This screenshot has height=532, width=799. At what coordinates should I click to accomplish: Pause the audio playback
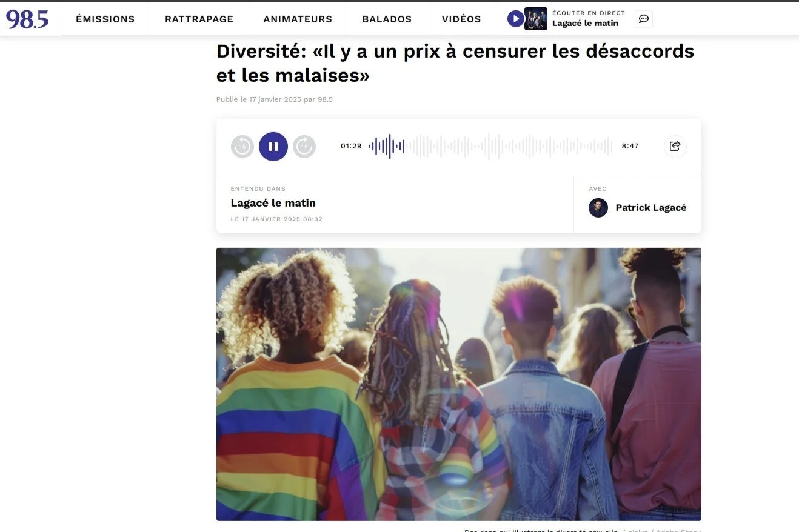pos(273,147)
